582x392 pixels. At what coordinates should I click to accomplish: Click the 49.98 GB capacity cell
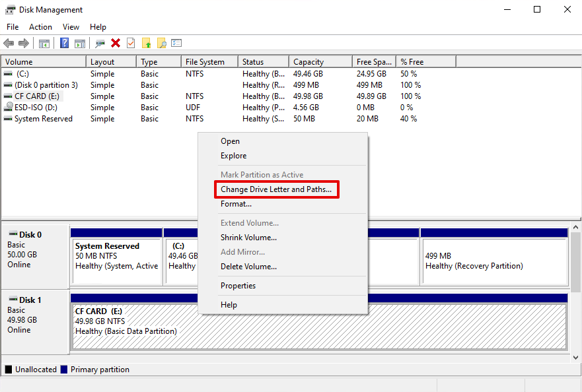point(308,96)
